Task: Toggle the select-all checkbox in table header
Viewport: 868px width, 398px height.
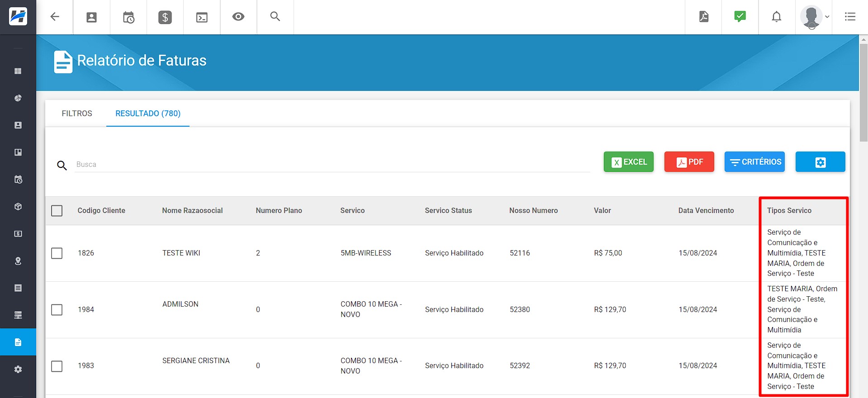Action: point(57,211)
